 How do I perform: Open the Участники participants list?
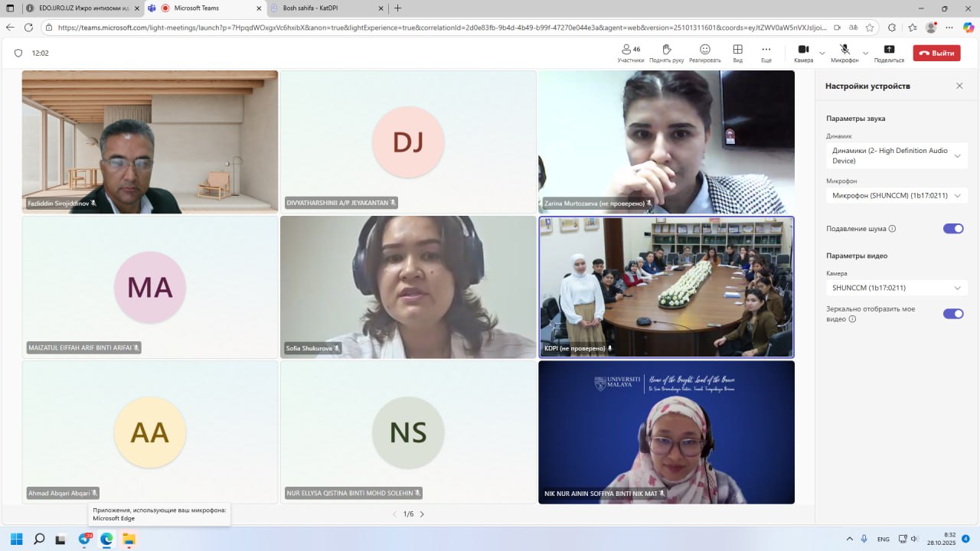tap(631, 54)
